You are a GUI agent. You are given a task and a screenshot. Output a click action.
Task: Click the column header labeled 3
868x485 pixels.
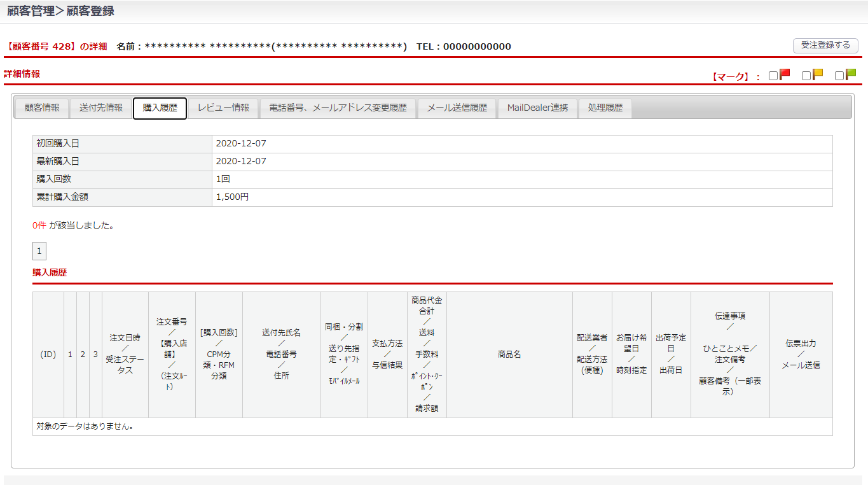[x=95, y=355]
